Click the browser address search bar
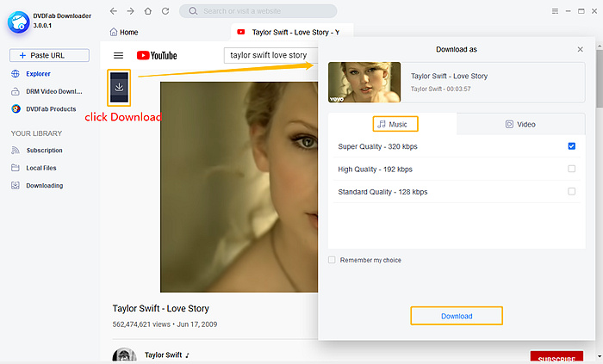 (x=258, y=11)
